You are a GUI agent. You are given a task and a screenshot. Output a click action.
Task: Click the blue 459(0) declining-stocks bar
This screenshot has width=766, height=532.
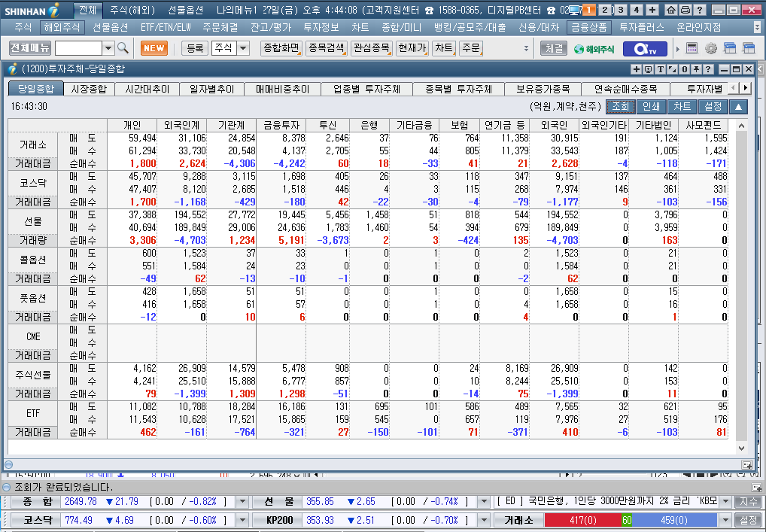(675, 520)
